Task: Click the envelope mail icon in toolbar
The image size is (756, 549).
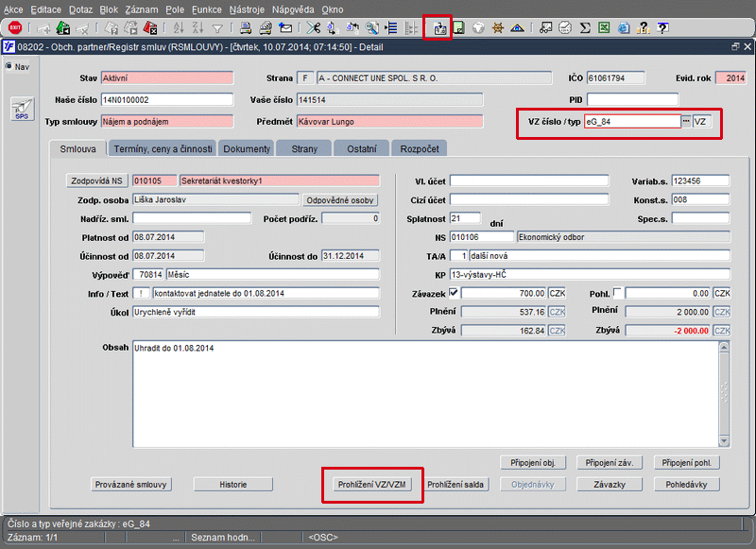Action: tap(285, 28)
